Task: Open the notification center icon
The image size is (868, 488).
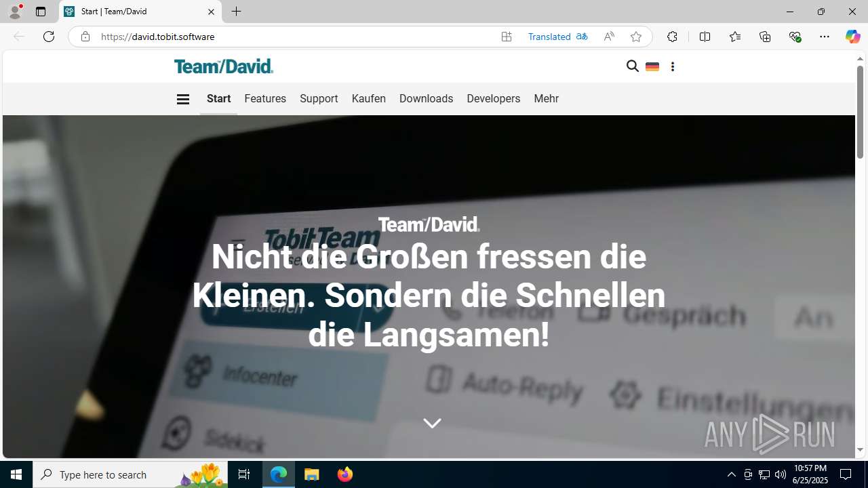Action: (x=846, y=474)
